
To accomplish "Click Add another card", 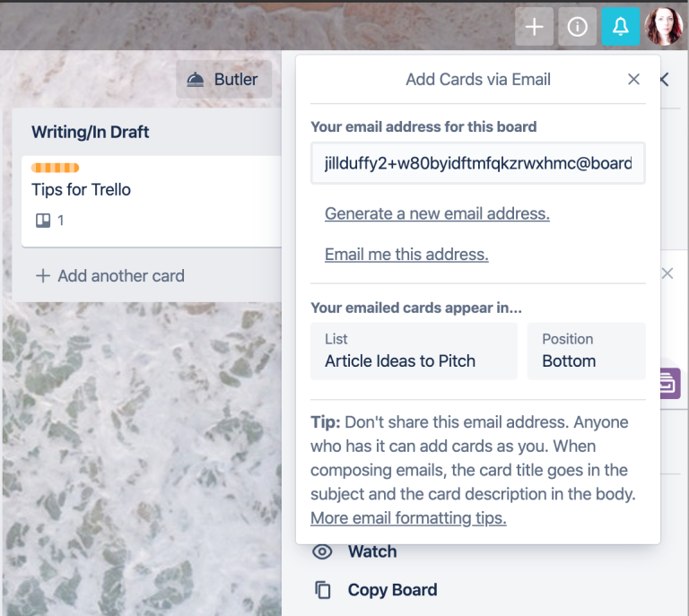I will coord(109,276).
